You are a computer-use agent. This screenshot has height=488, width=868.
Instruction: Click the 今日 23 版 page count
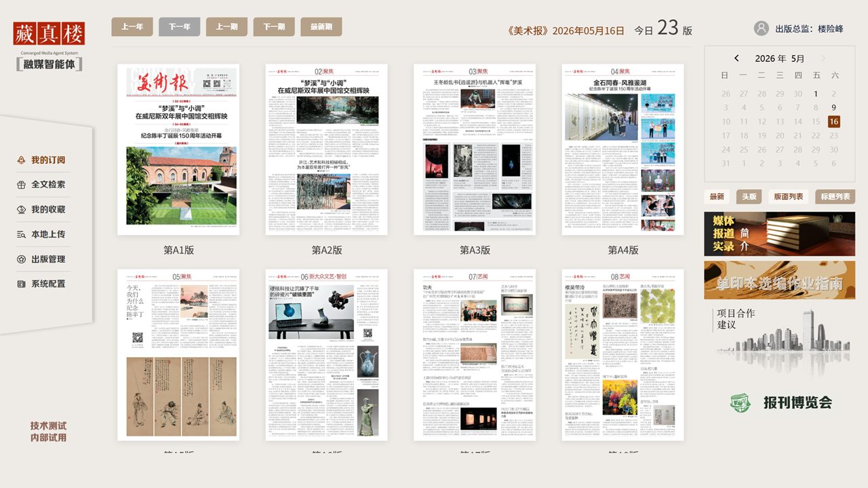pos(663,28)
